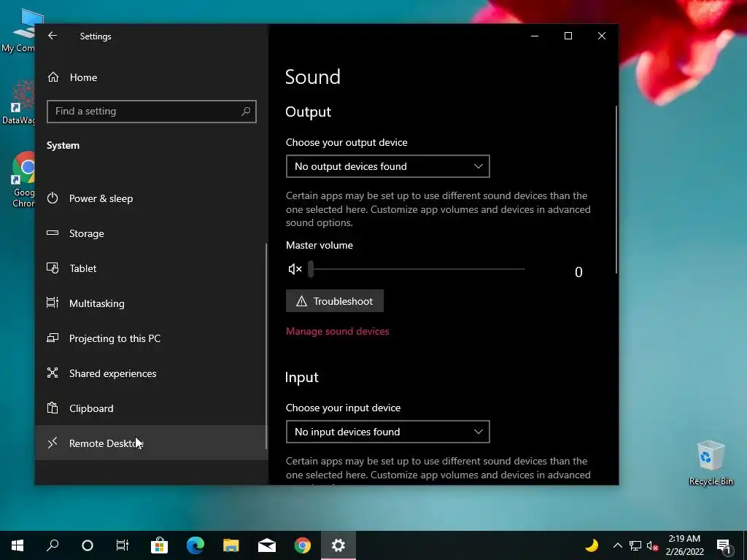Focus the Find a setting search box
Screen dimensions: 747x560
[x=152, y=112]
